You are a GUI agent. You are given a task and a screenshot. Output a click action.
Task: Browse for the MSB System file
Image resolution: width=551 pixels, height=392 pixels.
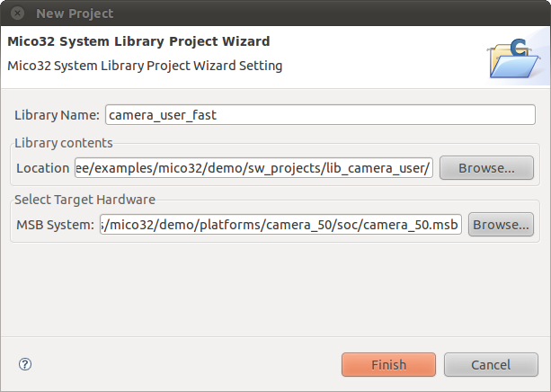(501, 224)
